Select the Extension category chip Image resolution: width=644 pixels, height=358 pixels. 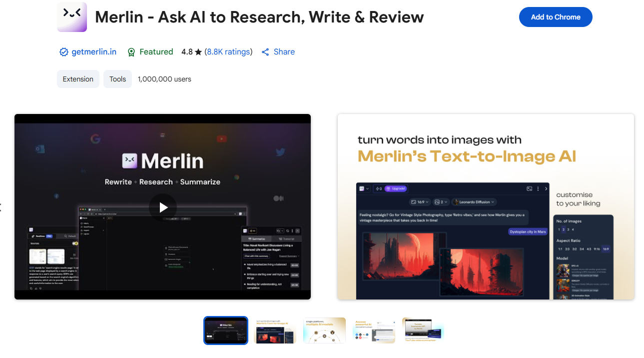pos(78,79)
